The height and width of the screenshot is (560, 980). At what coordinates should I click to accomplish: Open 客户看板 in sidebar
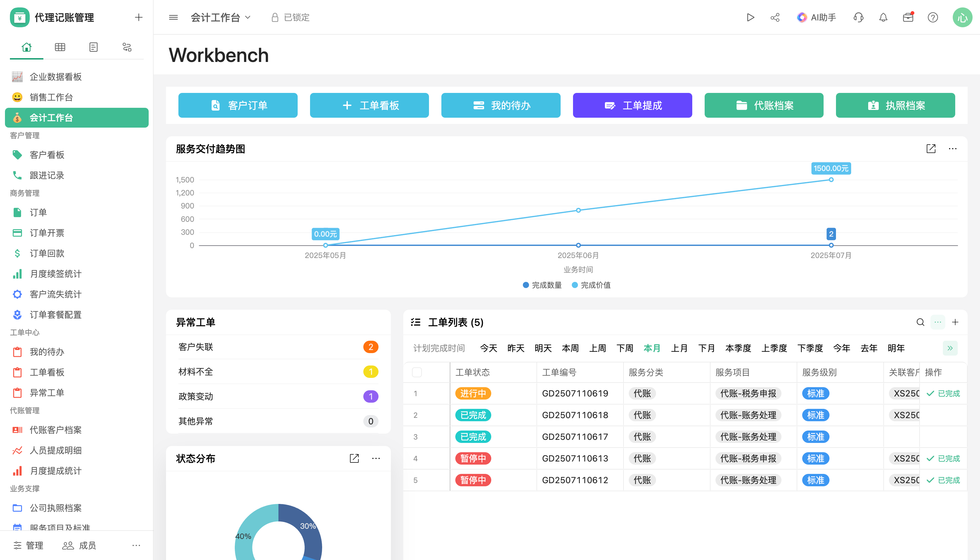77,155
